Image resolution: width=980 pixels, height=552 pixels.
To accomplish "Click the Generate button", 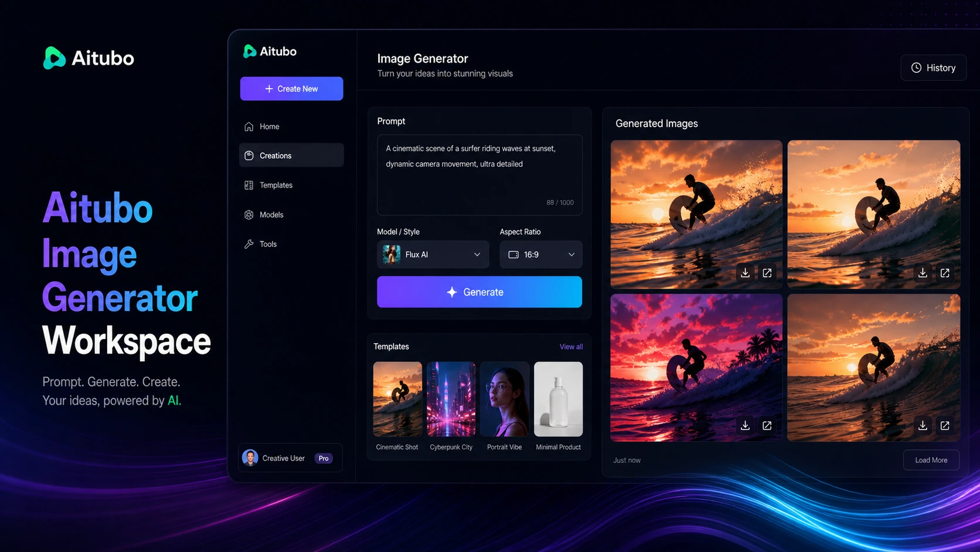I will 479,292.
